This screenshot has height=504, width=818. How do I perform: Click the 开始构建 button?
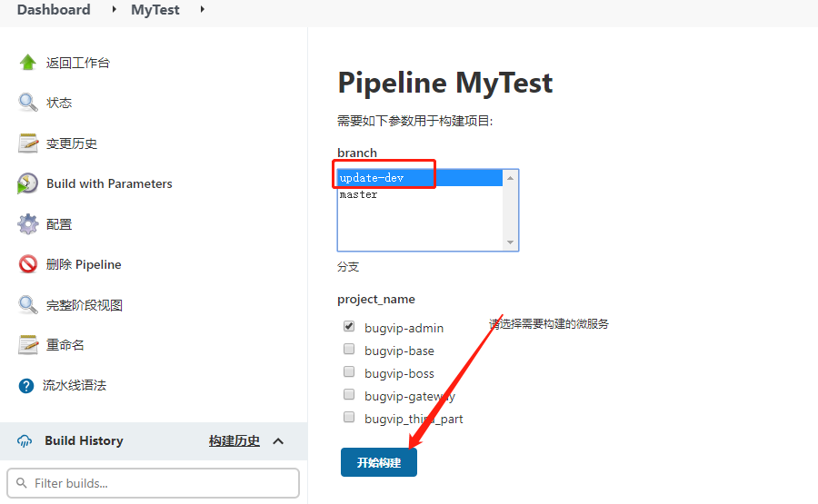click(379, 462)
